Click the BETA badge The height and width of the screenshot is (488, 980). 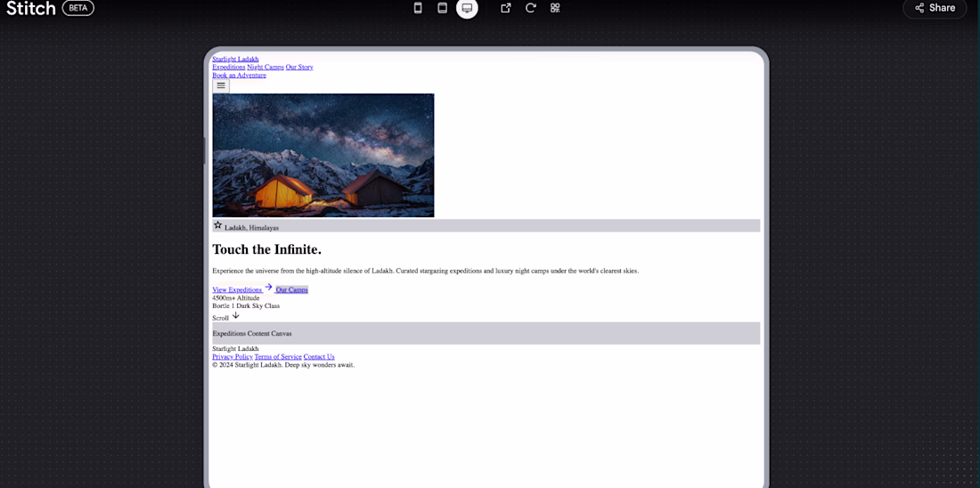(x=78, y=8)
